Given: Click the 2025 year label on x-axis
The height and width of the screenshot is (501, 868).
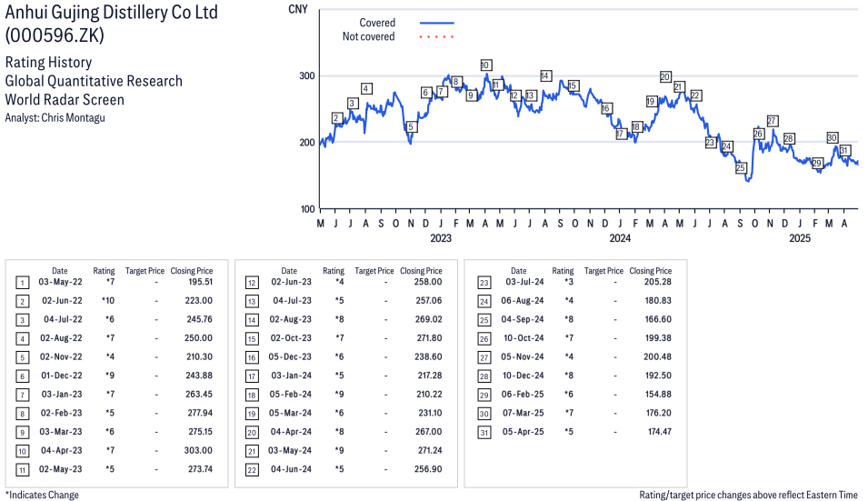Looking at the screenshot, I should pyautogui.click(x=799, y=238).
